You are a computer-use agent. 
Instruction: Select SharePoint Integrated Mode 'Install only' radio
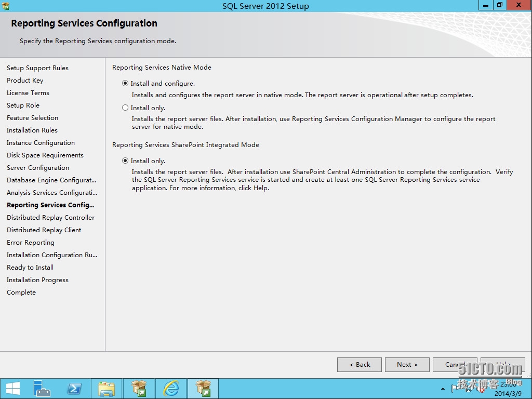(125, 161)
